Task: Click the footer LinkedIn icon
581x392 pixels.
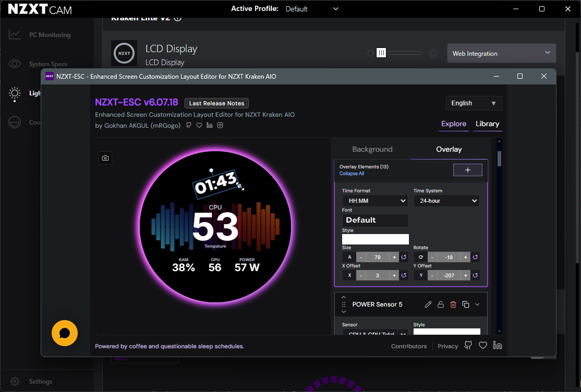Action: tap(497, 345)
